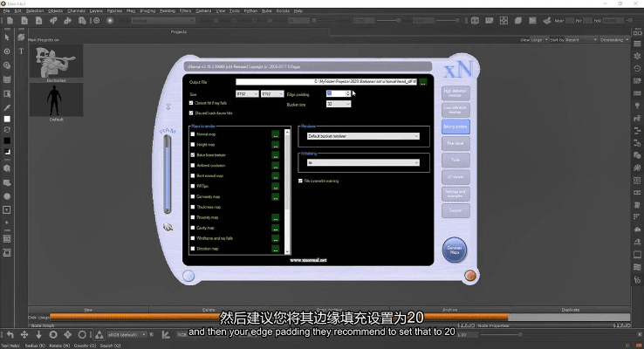Screen dimensions: 644x349
Task: Click the Support button in xNormal
Action: click(456, 210)
